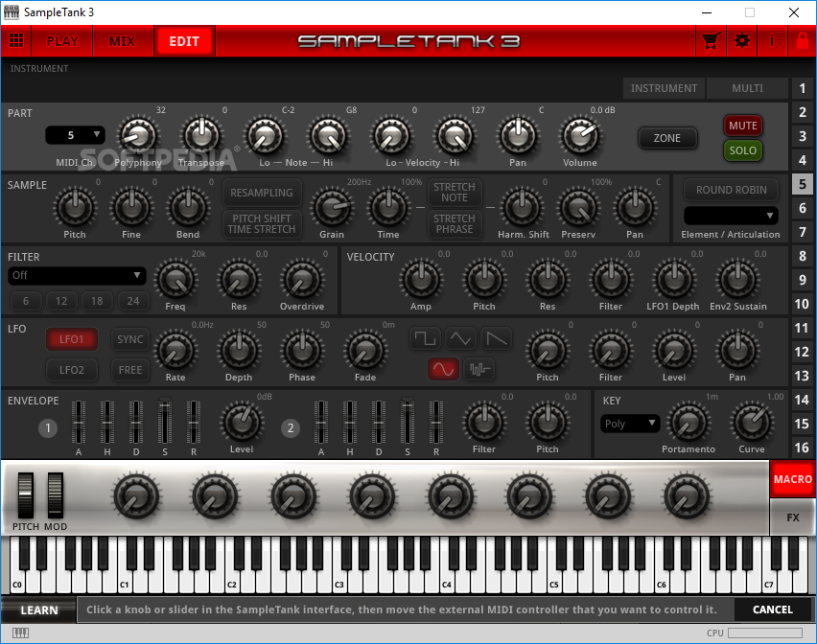
Task: Open the gear settings
Action: pyautogui.click(x=742, y=40)
